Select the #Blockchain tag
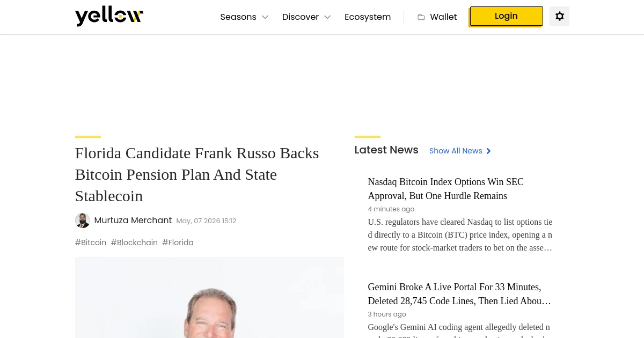The height and width of the screenshot is (338, 644). [134, 243]
